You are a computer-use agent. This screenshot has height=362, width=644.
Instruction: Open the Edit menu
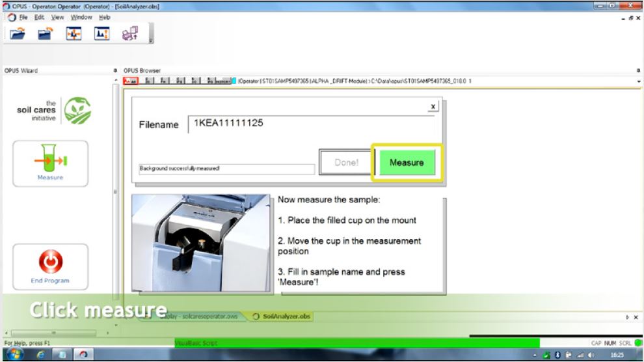point(39,18)
